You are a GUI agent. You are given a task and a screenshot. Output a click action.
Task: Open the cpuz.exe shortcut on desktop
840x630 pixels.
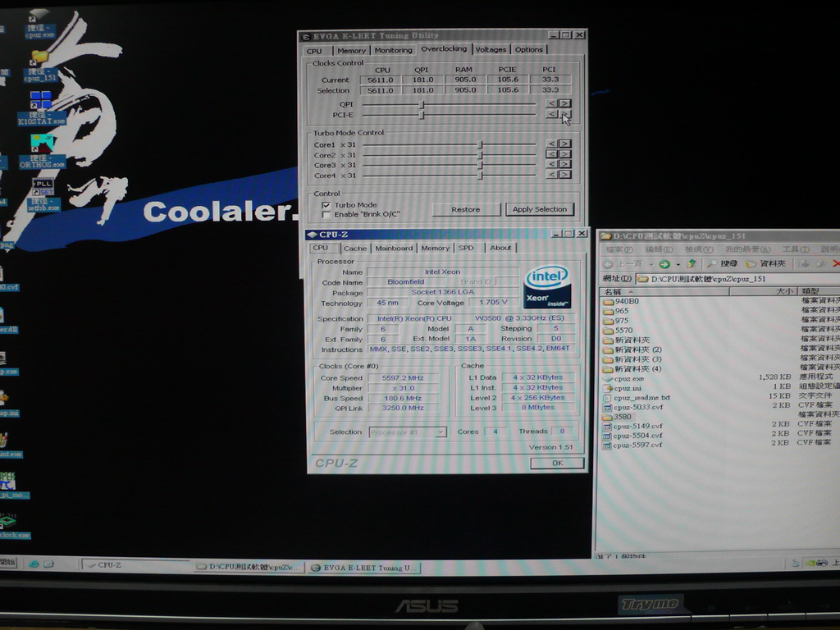pyautogui.click(x=39, y=24)
